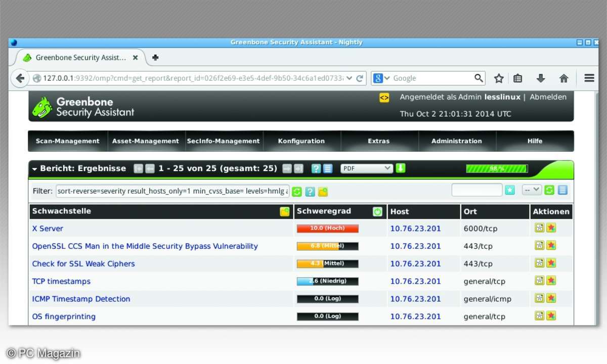Image resolution: width=607 pixels, height=364 pixels.
Task: Go to first results page icon
Action: [139, 168]
